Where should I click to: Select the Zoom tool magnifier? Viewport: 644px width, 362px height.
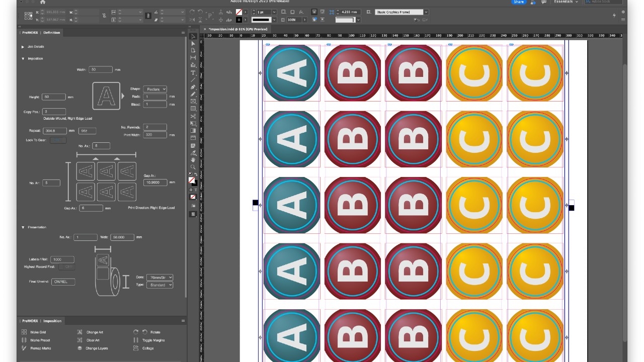[193, 167]
